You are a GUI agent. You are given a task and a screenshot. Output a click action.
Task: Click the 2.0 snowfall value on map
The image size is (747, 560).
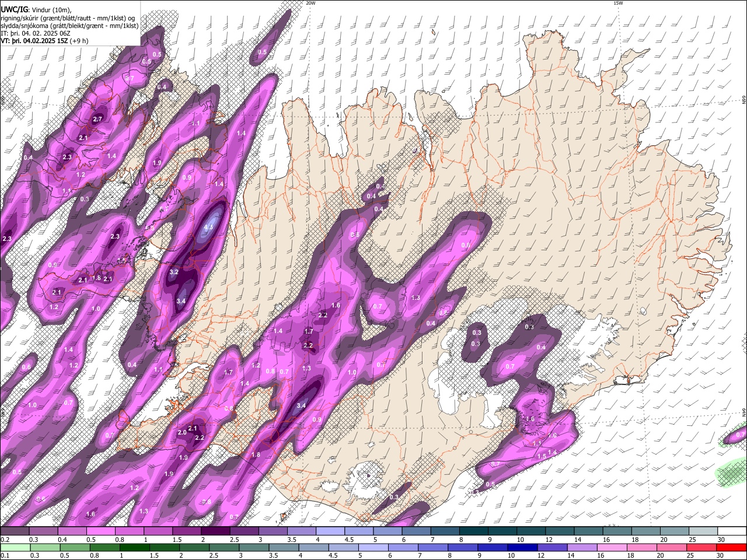(x=182, y=433)
